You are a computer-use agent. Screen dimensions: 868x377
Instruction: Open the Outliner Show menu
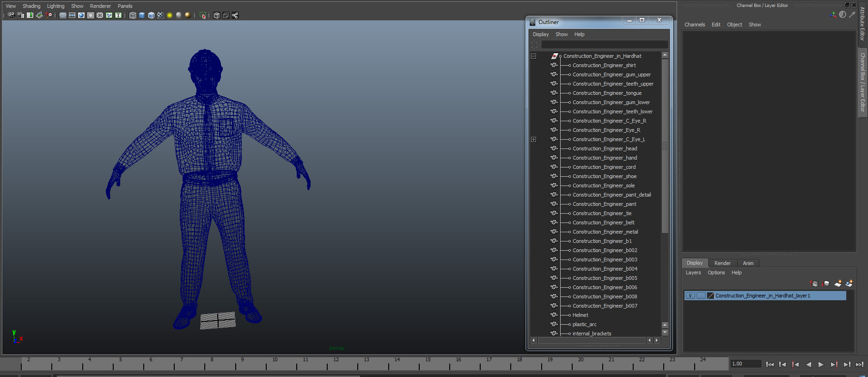tap(562, 34)
